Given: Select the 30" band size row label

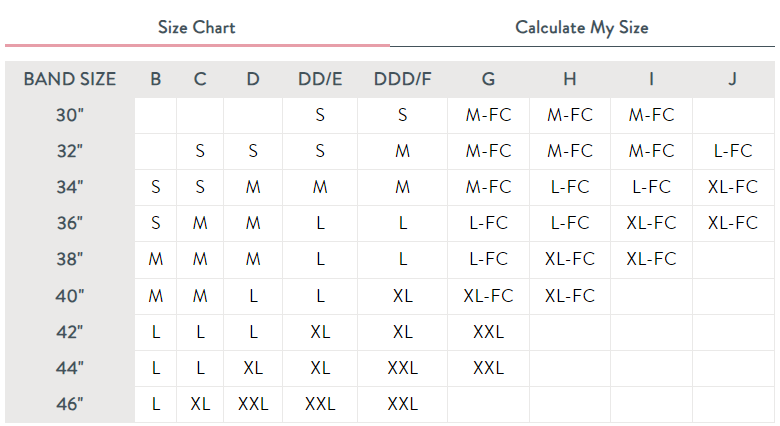Looking at the screenshot, I should coord(70,115).
